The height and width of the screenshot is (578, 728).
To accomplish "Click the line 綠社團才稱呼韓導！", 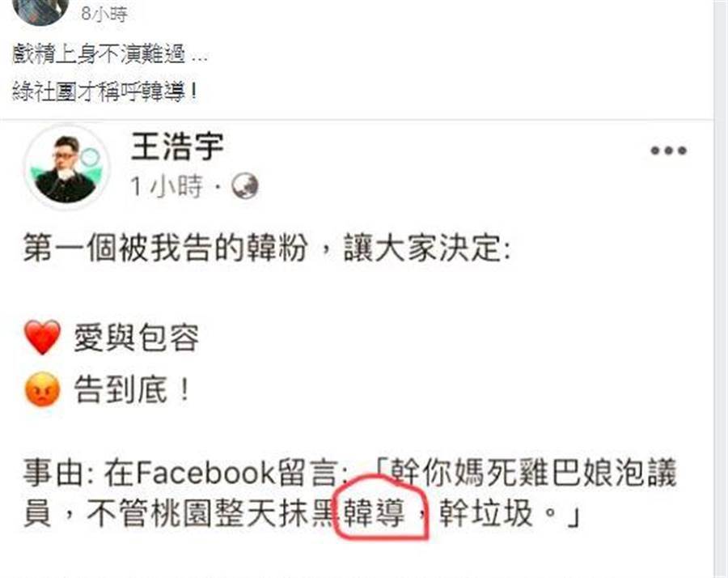I will pyautogui.click(x=105, y=91).
